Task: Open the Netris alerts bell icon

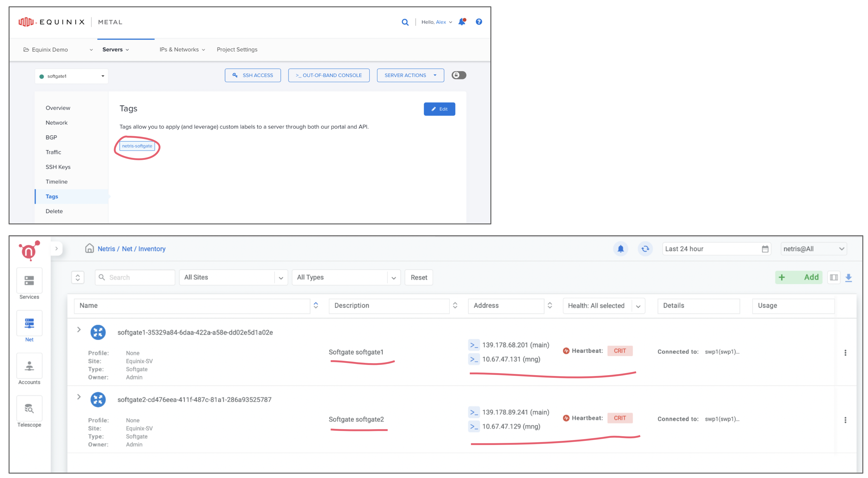Action: coord(621,249)
